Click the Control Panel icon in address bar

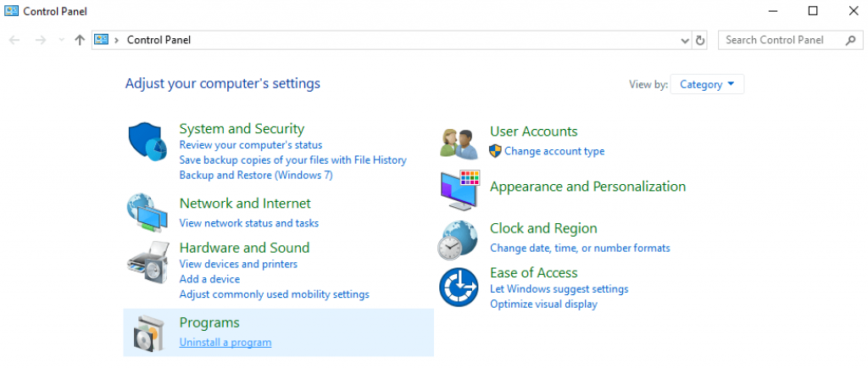(x=101, y=40)
